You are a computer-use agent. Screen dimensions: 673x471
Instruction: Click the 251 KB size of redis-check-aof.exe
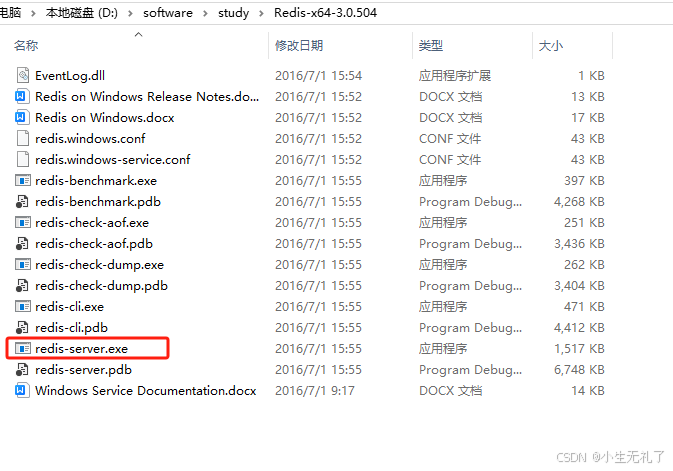584,222
